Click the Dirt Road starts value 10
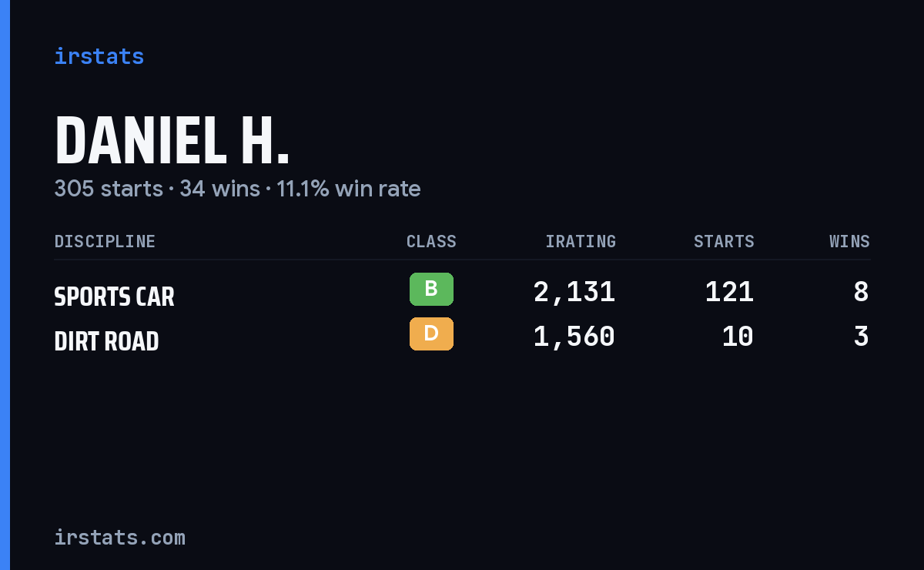Viewport: 924px width, 570px height. [738, 337]
